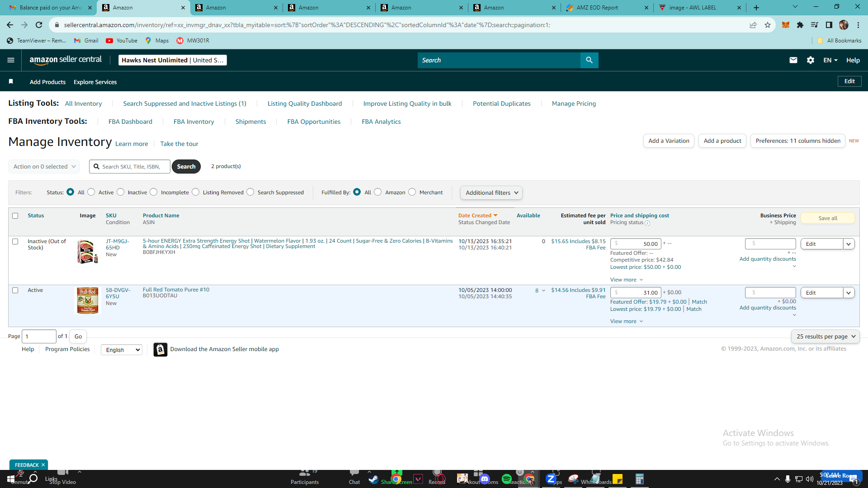Open the FBA Dashboard tool

click(130, 122)
